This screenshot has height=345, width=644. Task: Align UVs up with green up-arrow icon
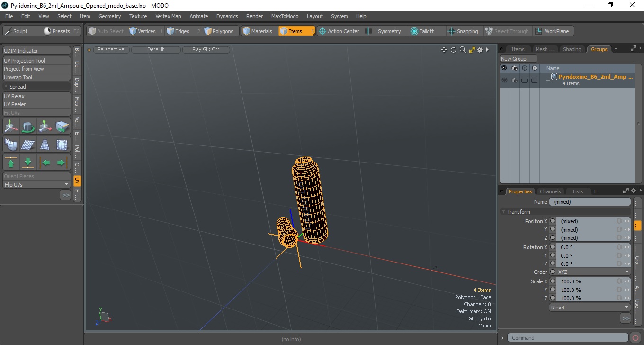tap(11, 163)
